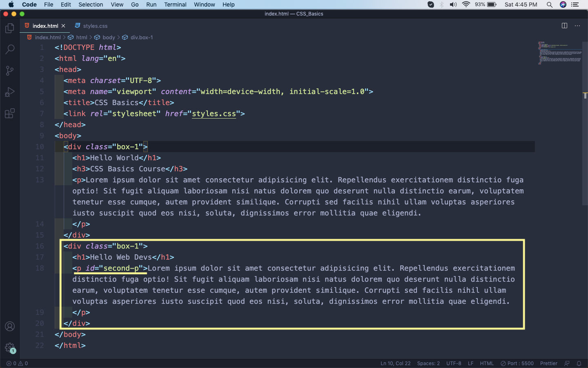Click the feedback icon in status bar

(567, 363)
